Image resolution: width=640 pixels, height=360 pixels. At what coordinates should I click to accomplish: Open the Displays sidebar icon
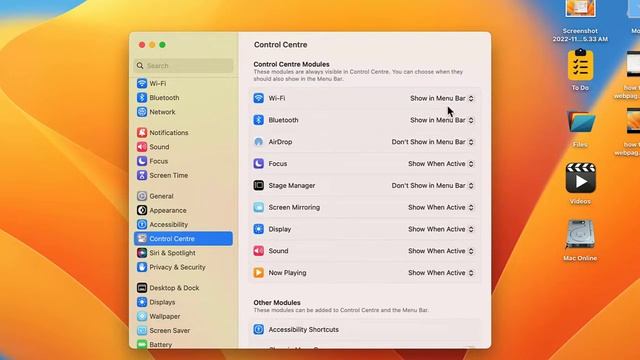tap(142, 302)
